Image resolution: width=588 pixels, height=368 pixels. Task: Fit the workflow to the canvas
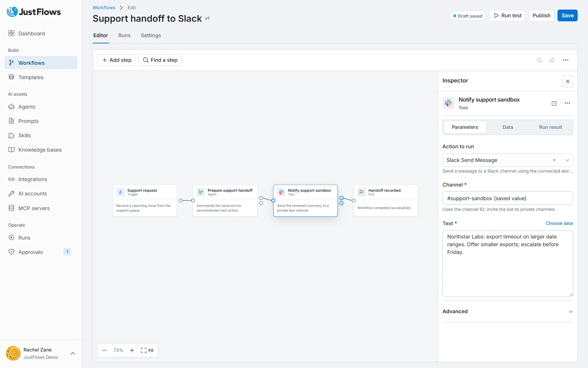[147, 350]
